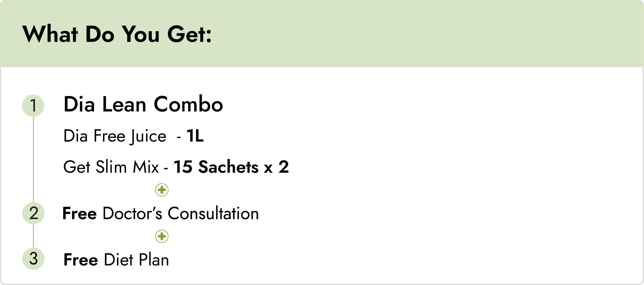Select the step 3 number circle
Screen dimensions: 644x285
tap(33, 259)
